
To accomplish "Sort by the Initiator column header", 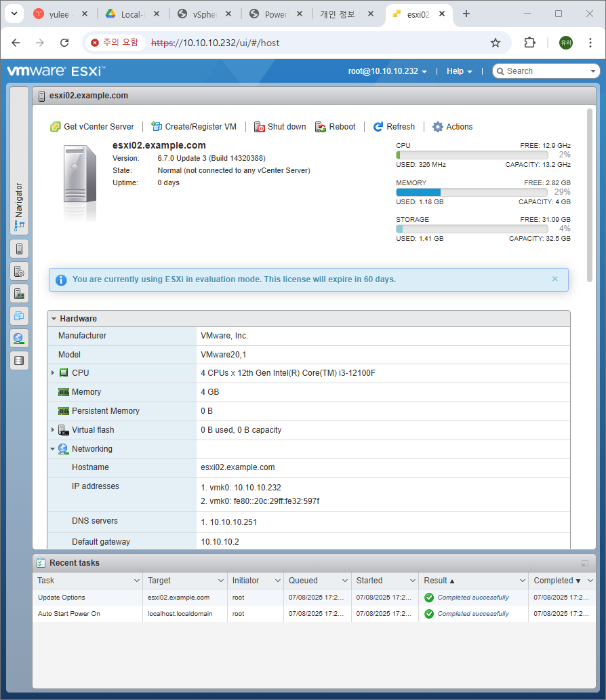I will (x=256, y=581).
